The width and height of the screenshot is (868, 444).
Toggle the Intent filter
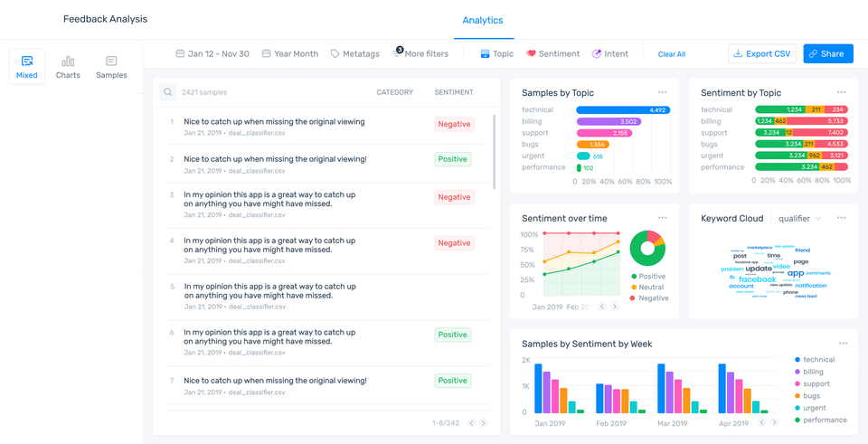pos(609,54)
